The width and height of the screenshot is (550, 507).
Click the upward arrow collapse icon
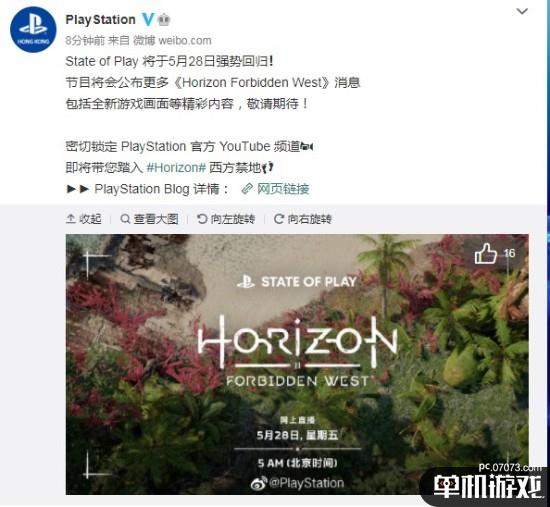[x=71, y=219]
